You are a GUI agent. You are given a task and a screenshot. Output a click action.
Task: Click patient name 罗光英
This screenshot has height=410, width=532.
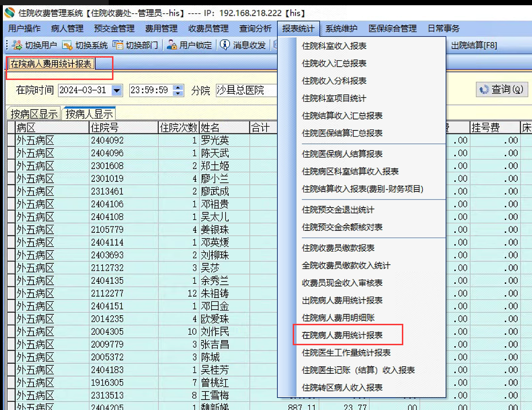[x=215, y=140]
